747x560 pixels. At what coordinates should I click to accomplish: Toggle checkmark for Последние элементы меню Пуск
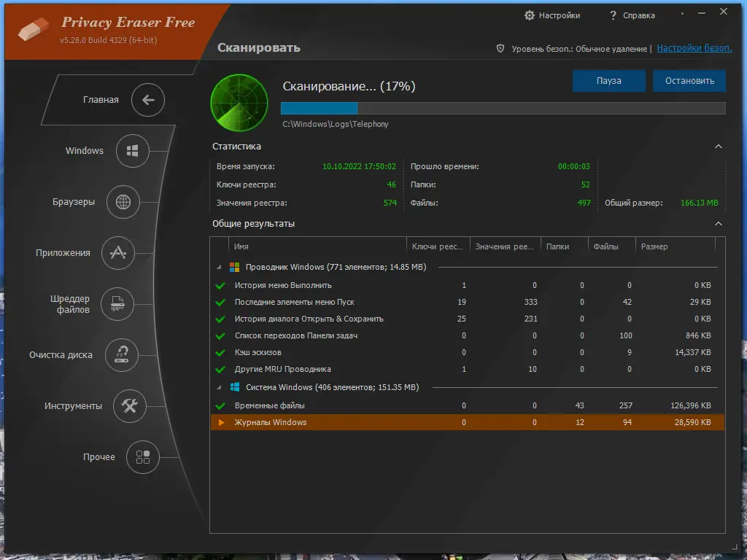click(220, 303)
